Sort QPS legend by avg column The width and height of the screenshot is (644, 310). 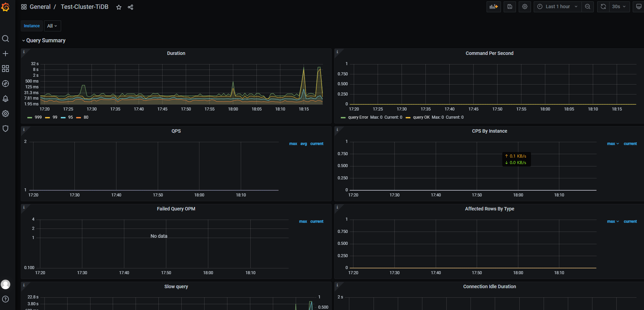pos(304,144)
